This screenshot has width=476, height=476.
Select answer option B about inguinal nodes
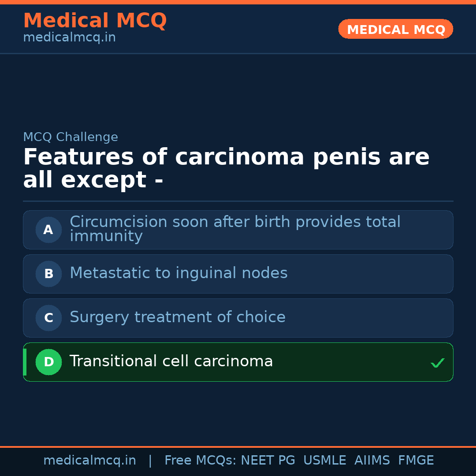(238, 274)
